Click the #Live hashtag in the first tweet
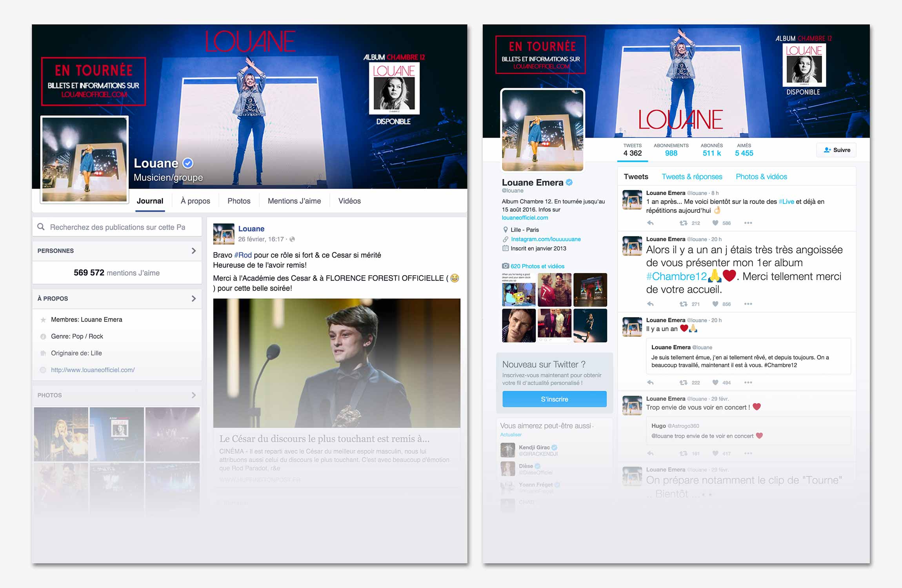This screenshot has width=902, height=588. pyautogui.click(x=786, y=201)
